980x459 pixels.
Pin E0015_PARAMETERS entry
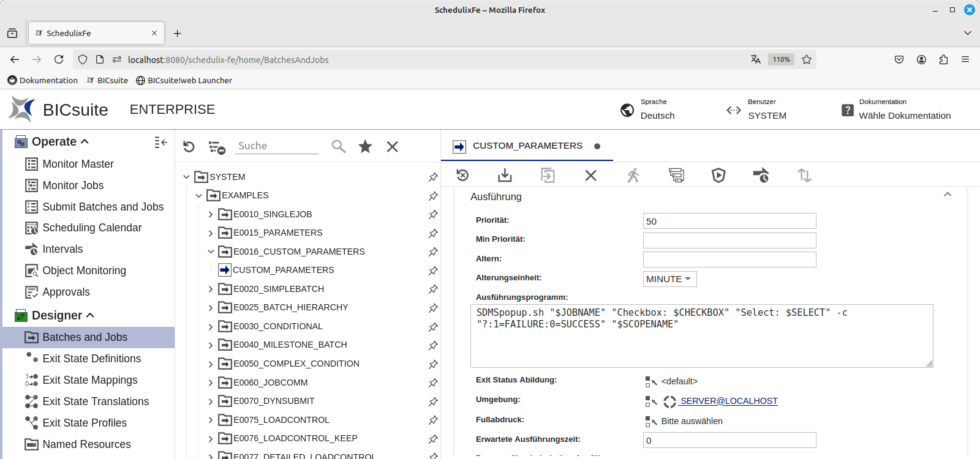pyautogui.click(x=433, y=233)
